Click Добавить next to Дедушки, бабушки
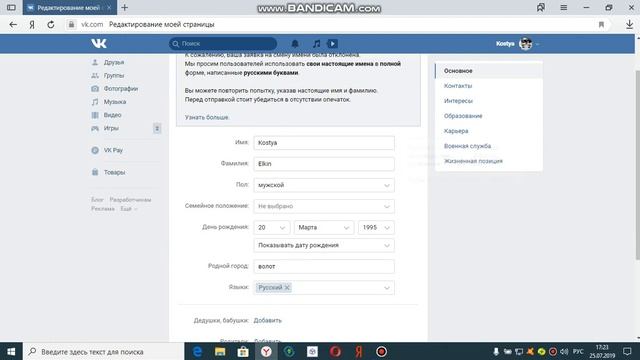The height and width of the screenshot is (360, 640). [267, 320]
